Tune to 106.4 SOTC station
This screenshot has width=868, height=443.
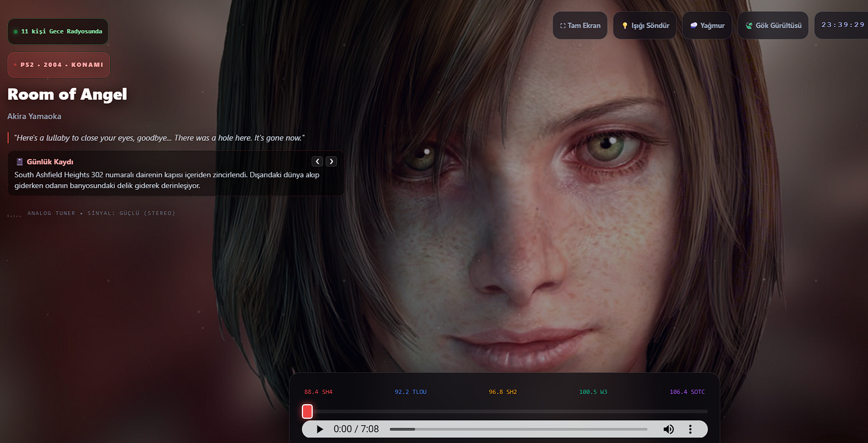(687, 392)
